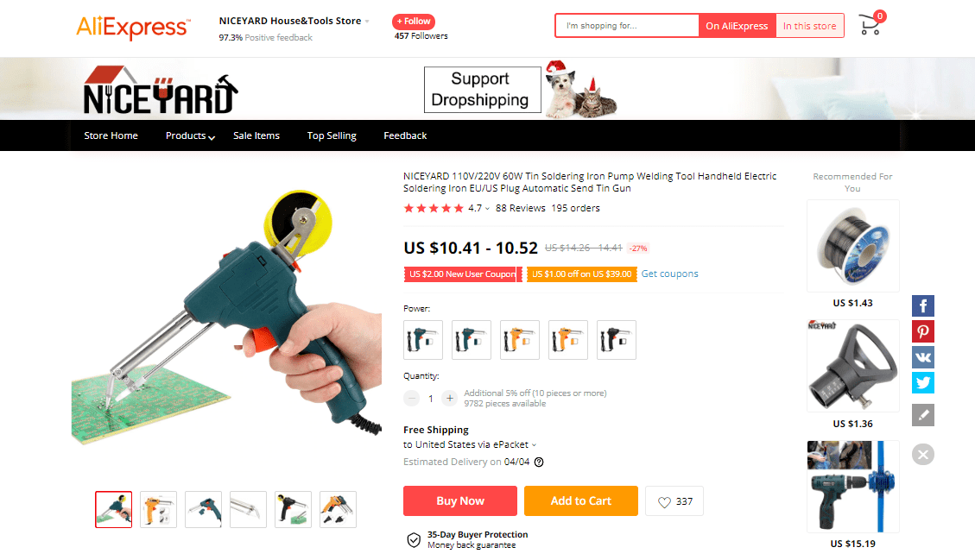Click the pencil edit icon in sidebar
Screen dimensions: 975x560
pyautogui.click(x=923, y=414)
